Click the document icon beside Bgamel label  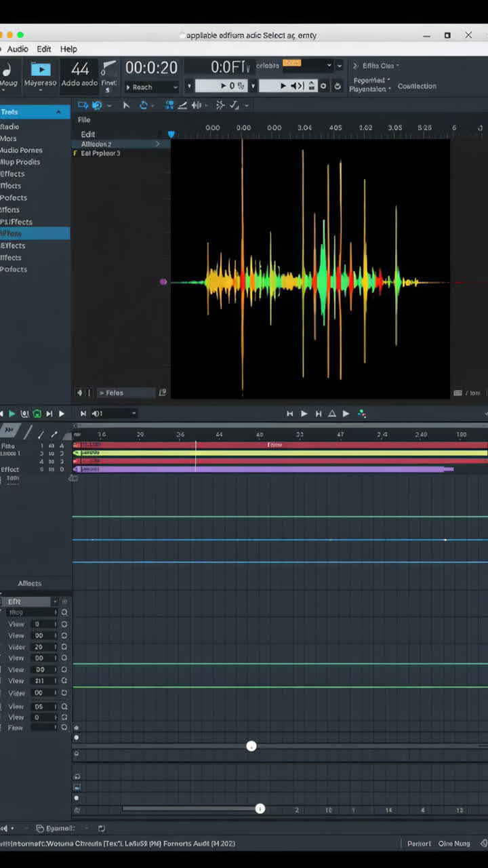tap(40, 828)
